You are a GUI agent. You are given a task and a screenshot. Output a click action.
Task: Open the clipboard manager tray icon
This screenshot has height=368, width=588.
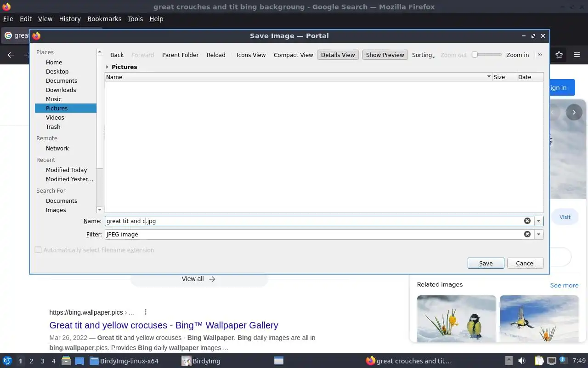[539, 361]
